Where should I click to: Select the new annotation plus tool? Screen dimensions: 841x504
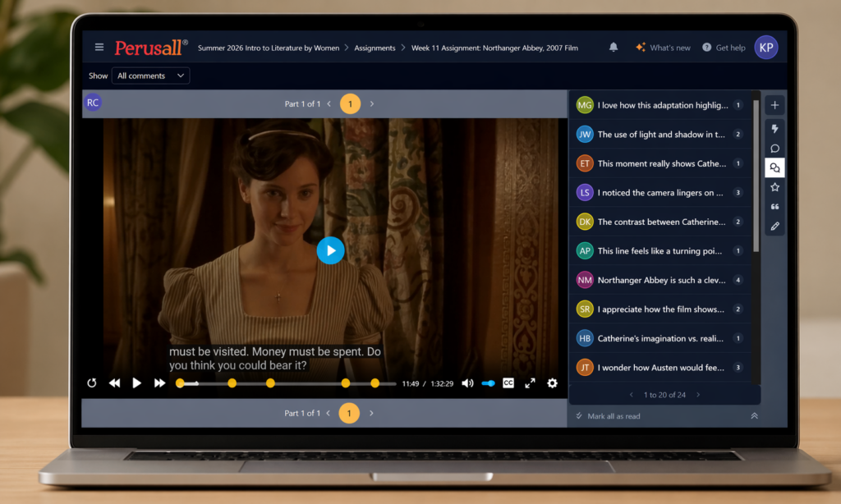pos(774,105)
